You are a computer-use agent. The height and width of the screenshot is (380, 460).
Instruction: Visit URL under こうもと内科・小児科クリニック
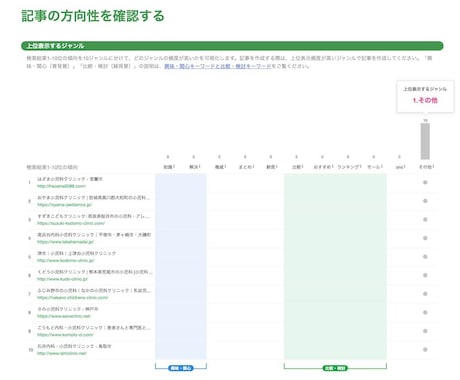(x=65, y=335)
